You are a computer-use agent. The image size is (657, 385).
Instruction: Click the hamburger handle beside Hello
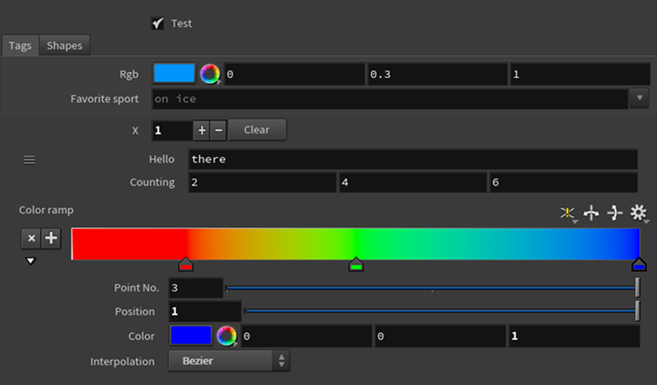29,160
